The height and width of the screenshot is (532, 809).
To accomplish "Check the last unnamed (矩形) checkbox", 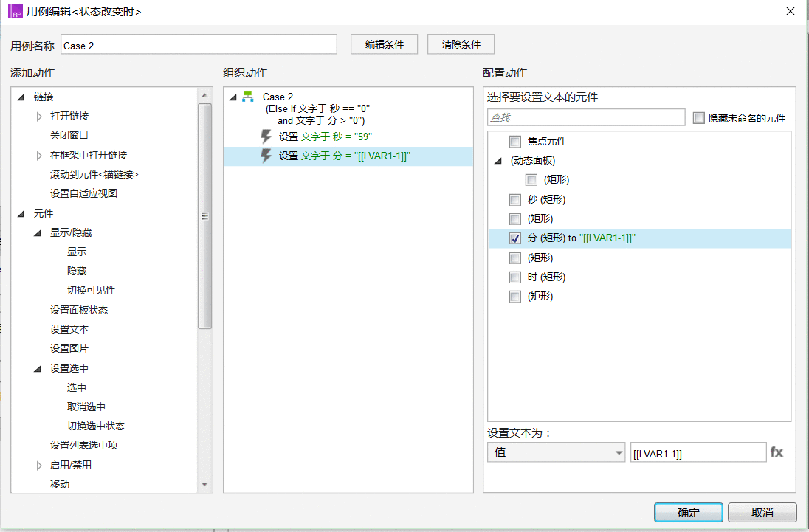I will coord(515,297).
